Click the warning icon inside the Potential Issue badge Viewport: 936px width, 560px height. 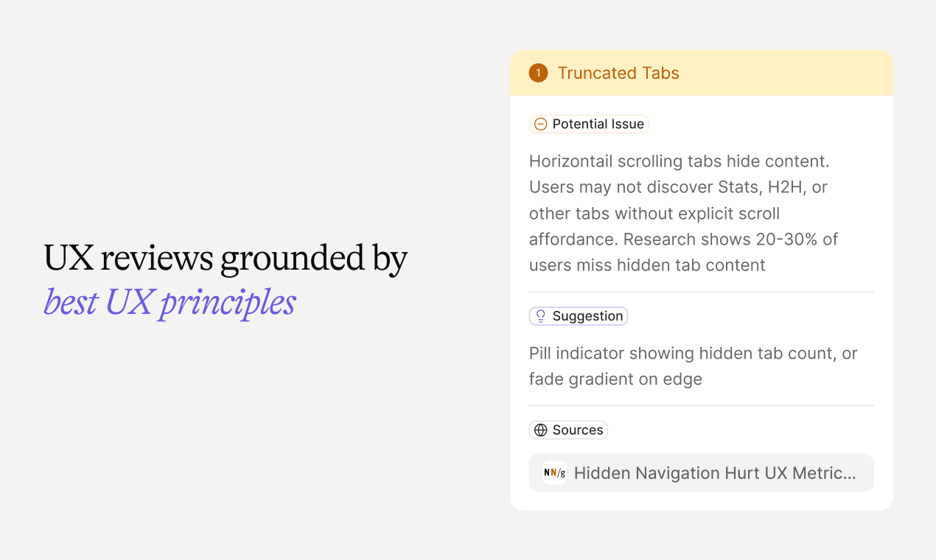pos(540,124)
